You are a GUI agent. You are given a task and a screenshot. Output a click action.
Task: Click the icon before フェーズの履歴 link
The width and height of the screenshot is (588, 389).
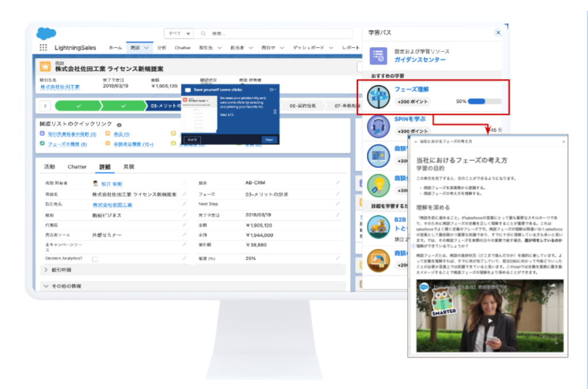[42, 143]
